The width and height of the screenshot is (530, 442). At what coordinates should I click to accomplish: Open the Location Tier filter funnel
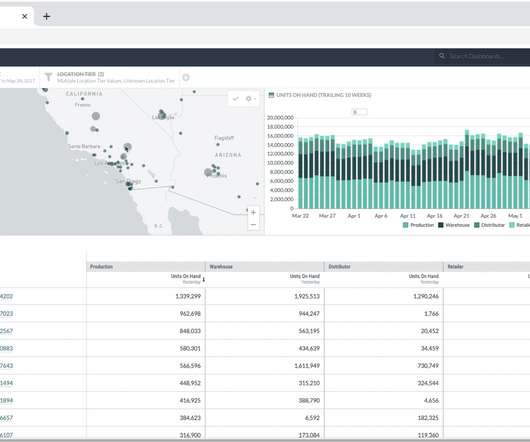click(x=48, y=77)
